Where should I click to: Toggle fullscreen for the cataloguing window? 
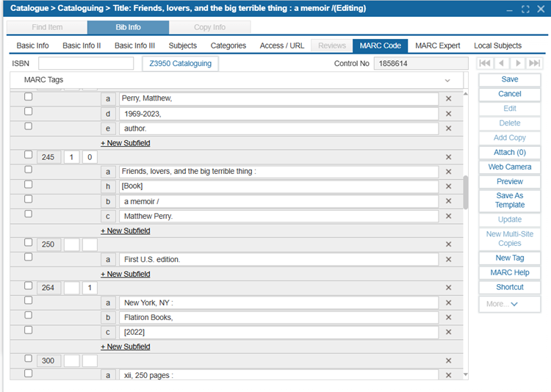[525, 9]
